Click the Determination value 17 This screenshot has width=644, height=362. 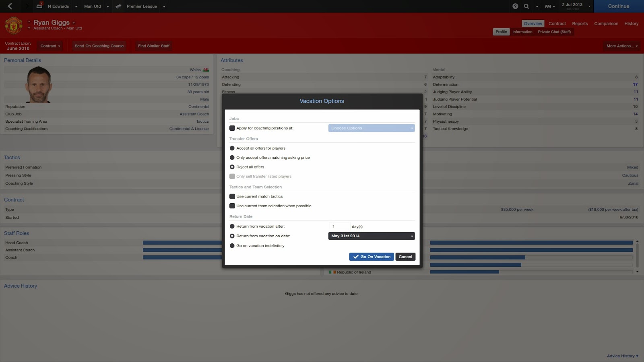coord(635,84)
